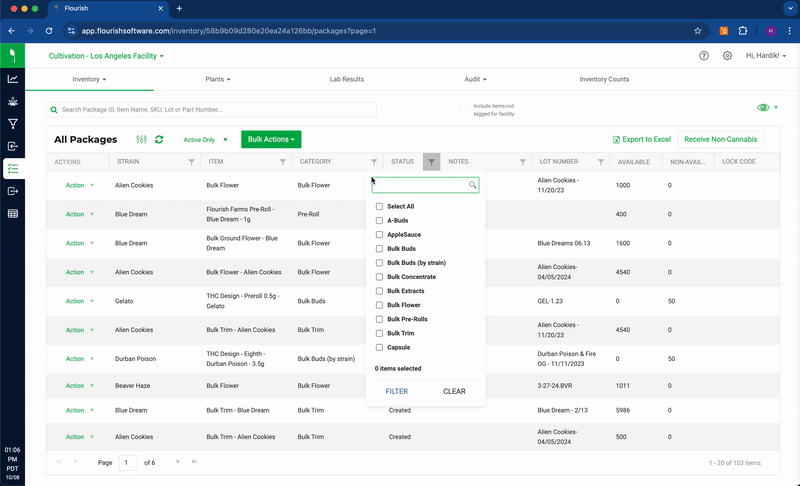The height and width of the screenshot is (486, 800).
Task: Open the Active Only filter dropdown
Action: coord(205,140)
